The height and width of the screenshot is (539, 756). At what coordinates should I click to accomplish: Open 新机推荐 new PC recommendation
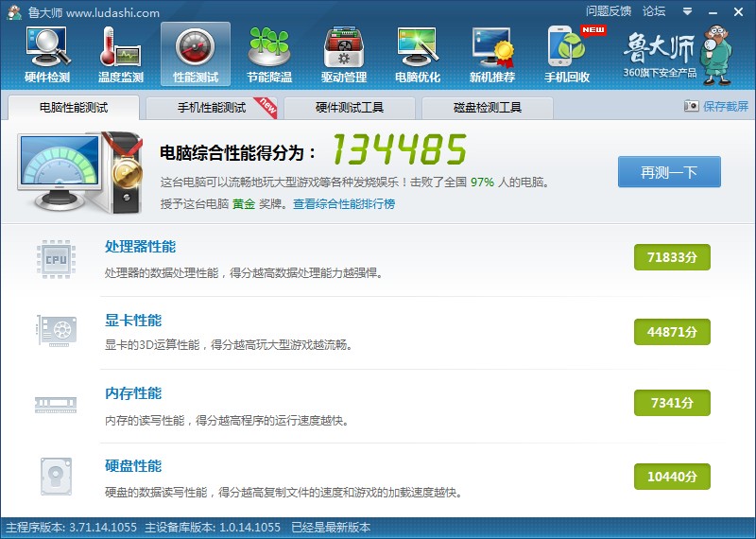click(x=492, y=55)
